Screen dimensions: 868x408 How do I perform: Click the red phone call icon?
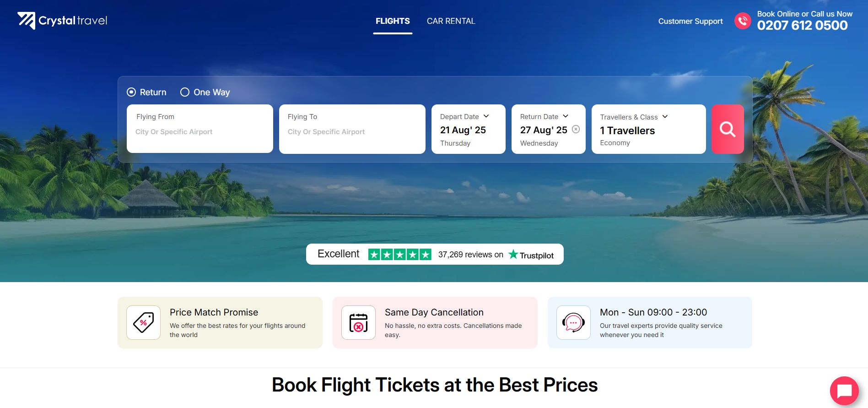point(742,21)
